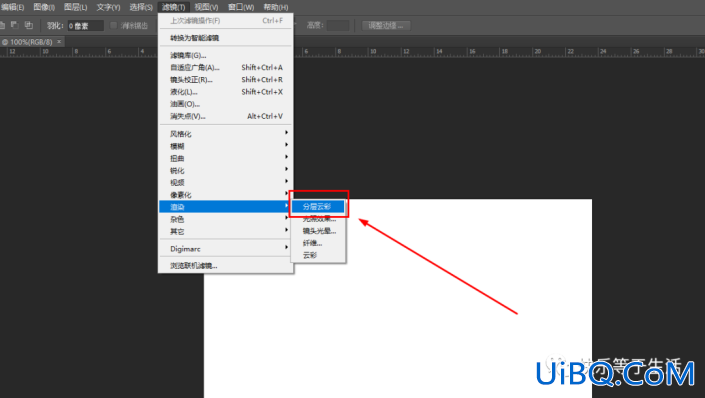Screen dimensions: 705x398
Task: Toggle the 消除锯齿 anti-alias checkbox
Action: [113, 26]
